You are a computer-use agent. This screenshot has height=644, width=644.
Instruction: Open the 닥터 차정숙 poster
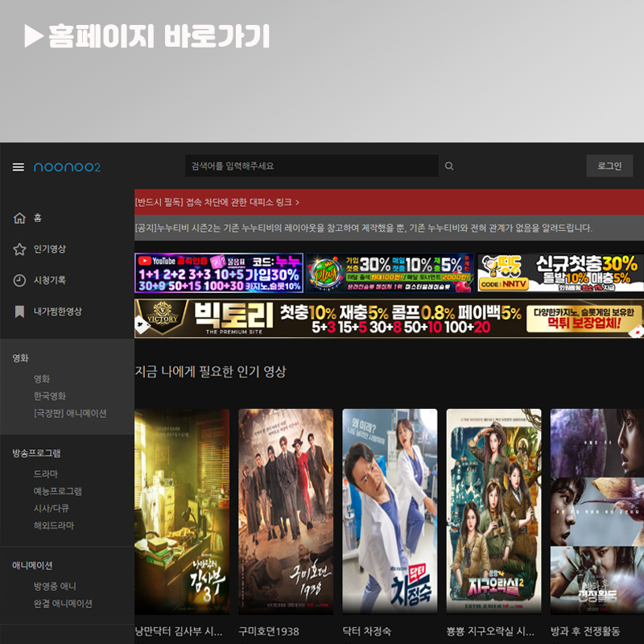(390, 511)
